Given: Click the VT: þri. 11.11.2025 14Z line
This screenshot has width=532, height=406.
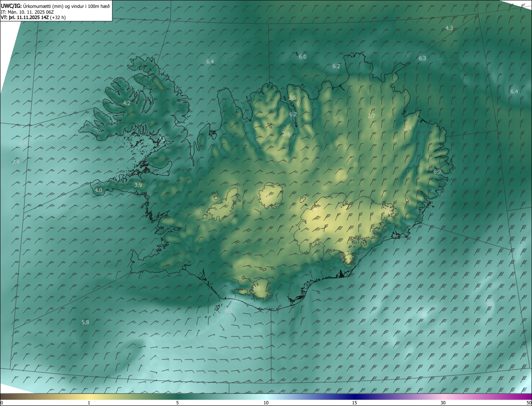Looking at the screenshot, I should [33, 17].
